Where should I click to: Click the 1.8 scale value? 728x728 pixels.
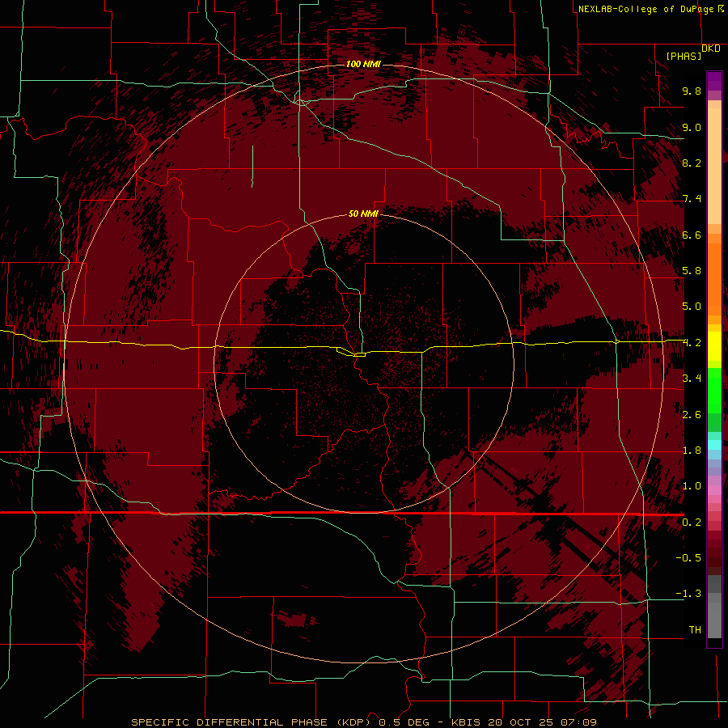click(x=692, y=451)
